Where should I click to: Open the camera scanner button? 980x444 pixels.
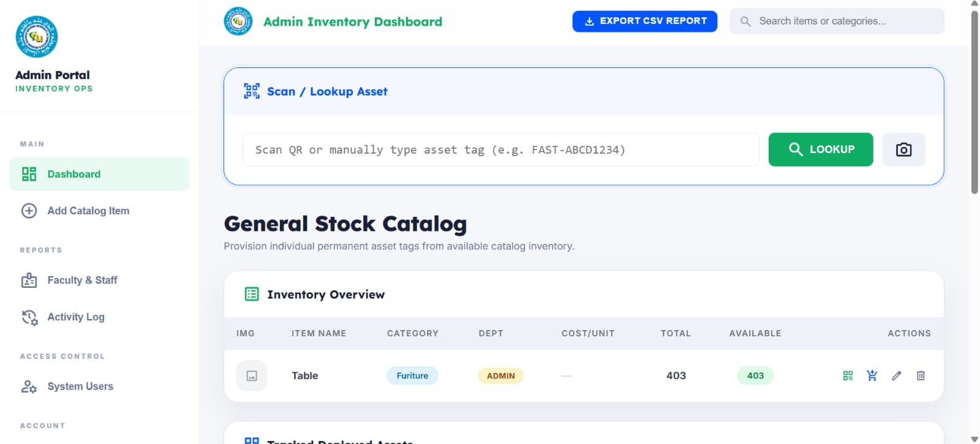tap(903, 149)
